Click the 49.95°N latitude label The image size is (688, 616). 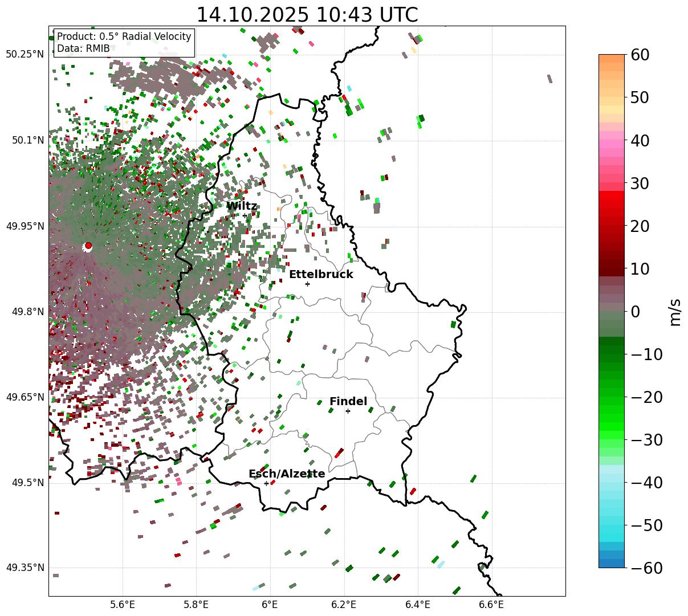[x=25, y=226]
